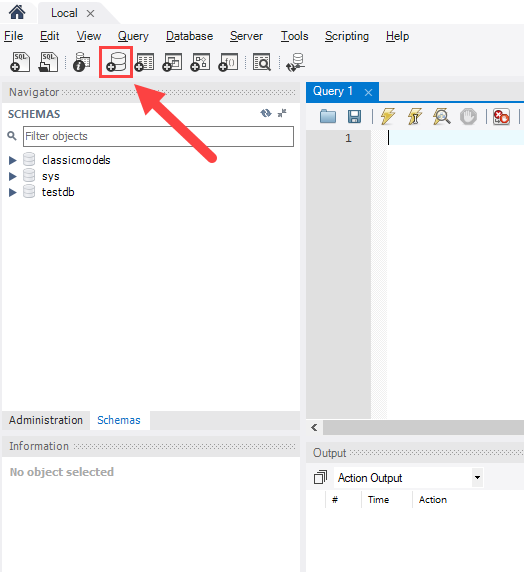Refresh the SCHEMAS list
This screenshot has height=572, width=524.
[x=266, y=113]
